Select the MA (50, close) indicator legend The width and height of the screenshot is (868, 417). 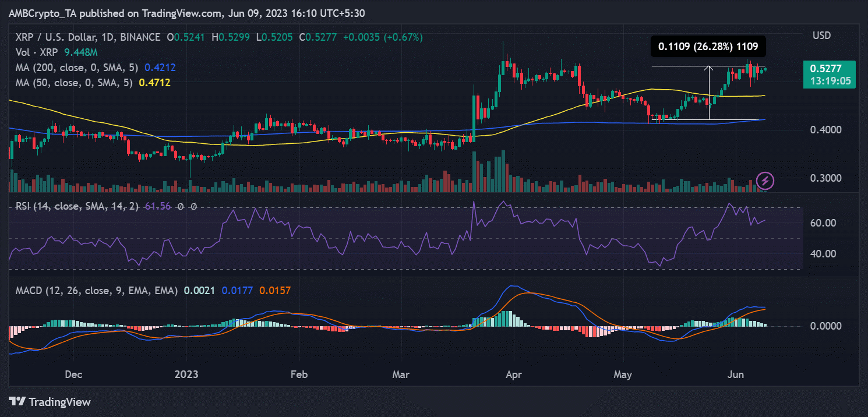pos(75,83)
